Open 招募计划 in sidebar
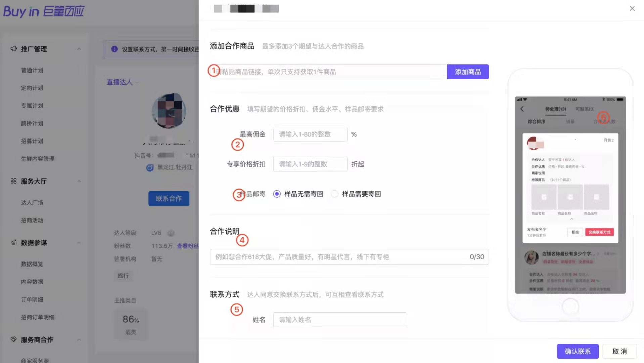 (32, 141)
